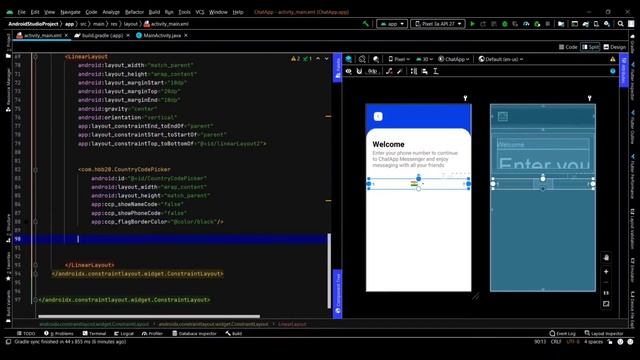Zoom in preview with plus icon

point(606,271)
